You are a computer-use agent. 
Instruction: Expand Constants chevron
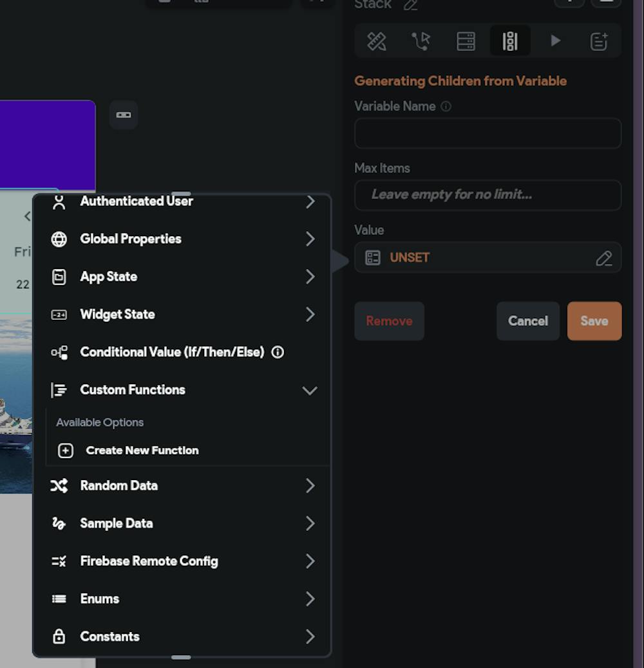pos(310,636)
